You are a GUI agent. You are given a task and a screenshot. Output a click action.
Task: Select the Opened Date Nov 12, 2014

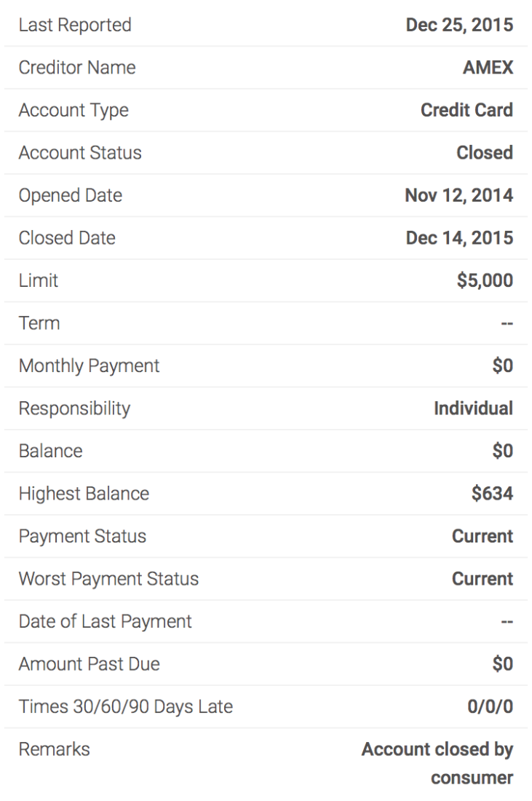click(458, 195)
